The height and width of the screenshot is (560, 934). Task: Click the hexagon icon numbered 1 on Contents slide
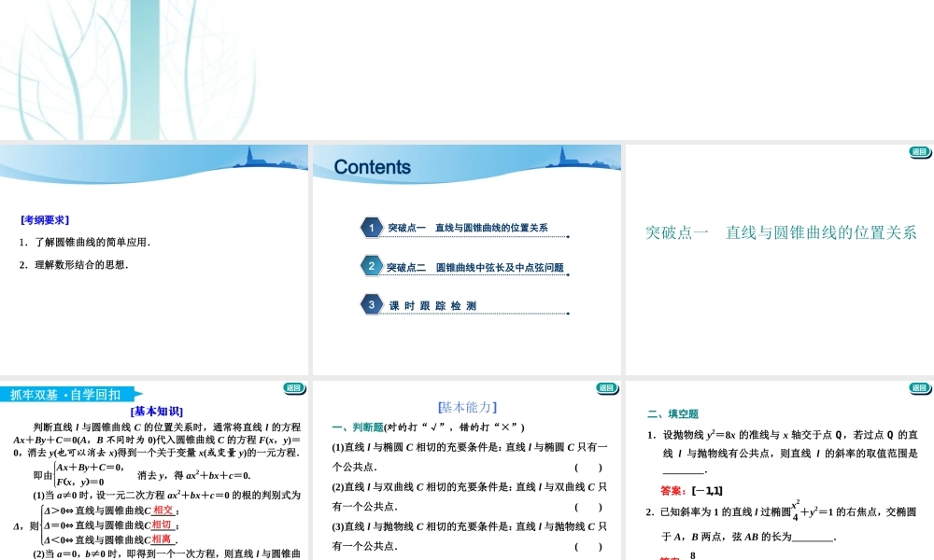click(x=371, y=227)
